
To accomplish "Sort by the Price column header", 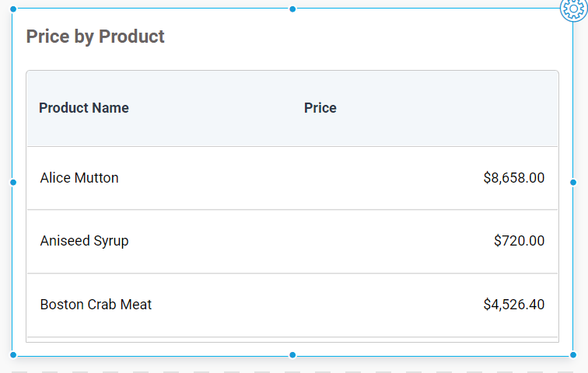I will point(320,108).
